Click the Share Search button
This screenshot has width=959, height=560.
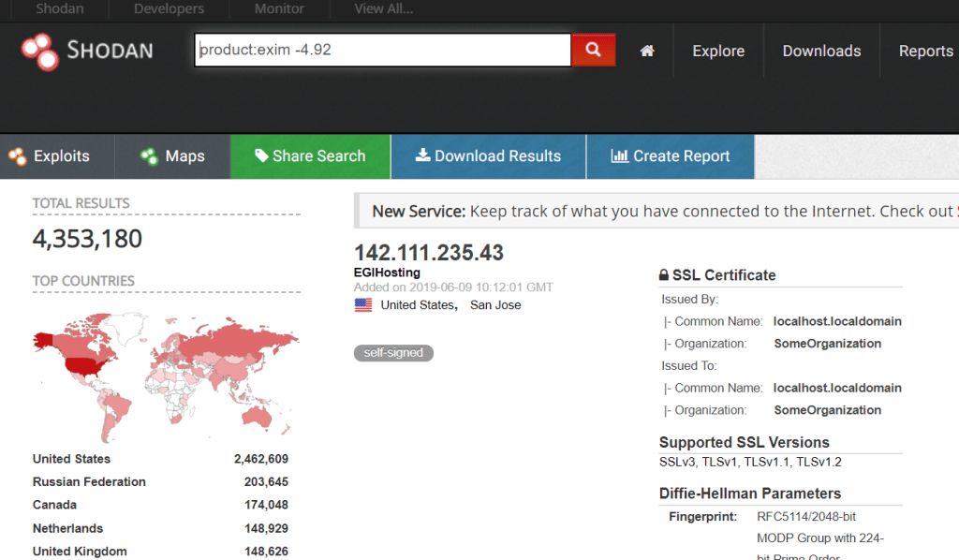pyautogui.click(x=310, y=156)
